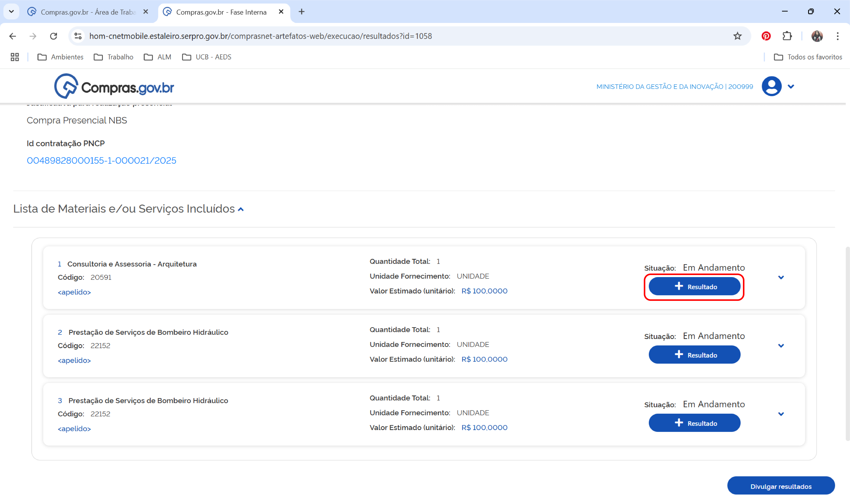Image resolution: width=850 pixels, height=504 pixels.
Task: Expand the user account dropdown chevron
Action: [791, 87]
